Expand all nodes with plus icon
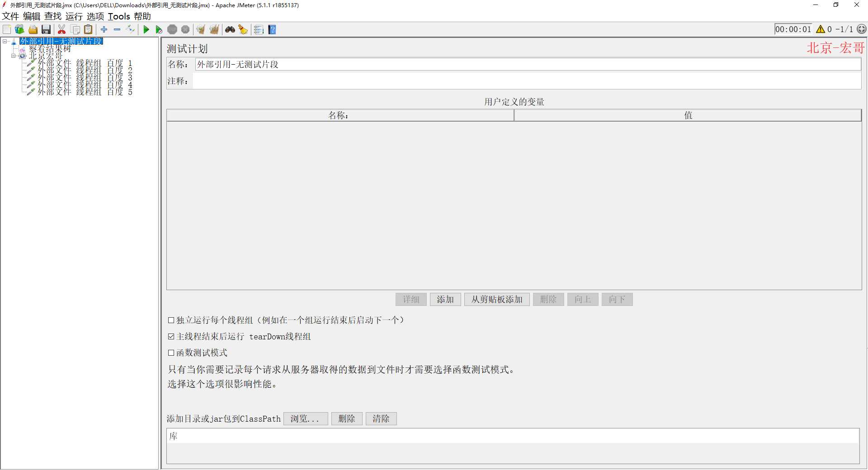The height and width of the screenshot is (470, 868). (x=104, y=29)
